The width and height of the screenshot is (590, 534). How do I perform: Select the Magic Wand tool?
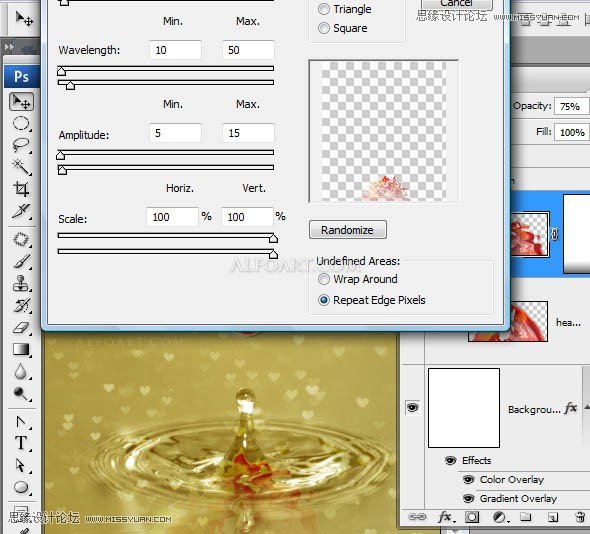[21, 167]
